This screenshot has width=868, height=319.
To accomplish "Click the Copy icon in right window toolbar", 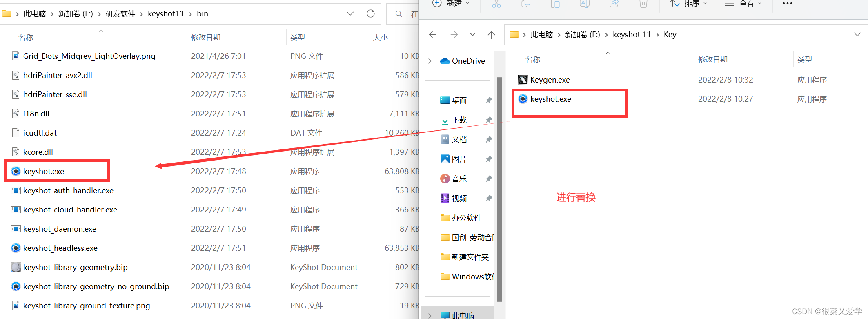I will (x=525, y=4).
